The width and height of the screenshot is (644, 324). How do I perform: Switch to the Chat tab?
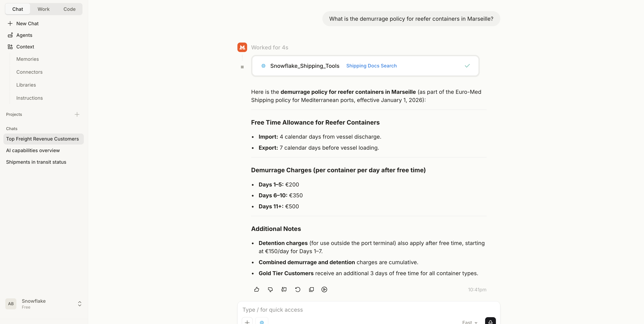17,9
